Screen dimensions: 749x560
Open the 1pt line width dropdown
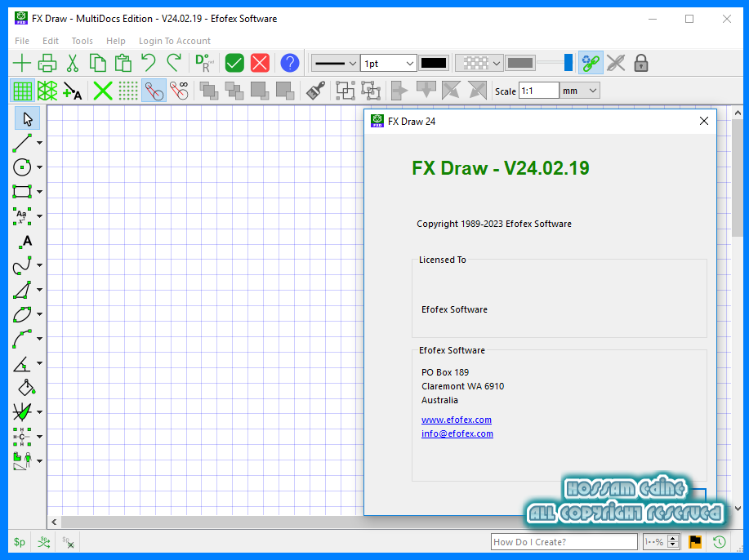point(388,63)
